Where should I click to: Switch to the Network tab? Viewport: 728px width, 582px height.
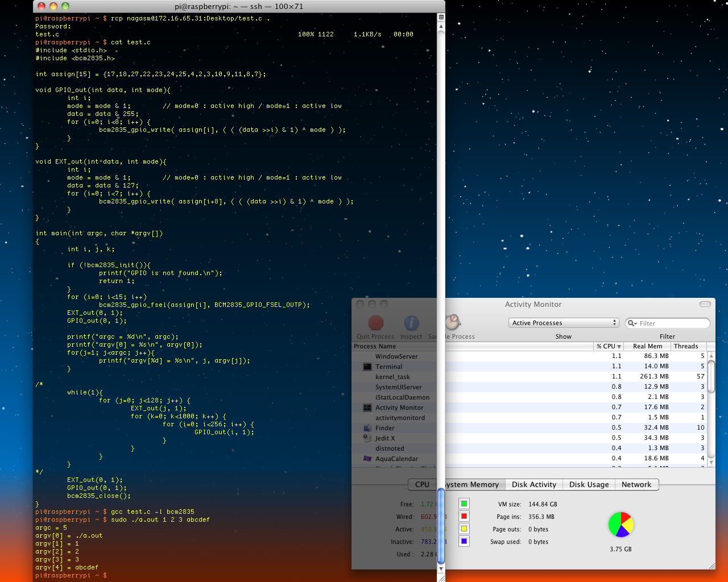[x=636, y=484]
